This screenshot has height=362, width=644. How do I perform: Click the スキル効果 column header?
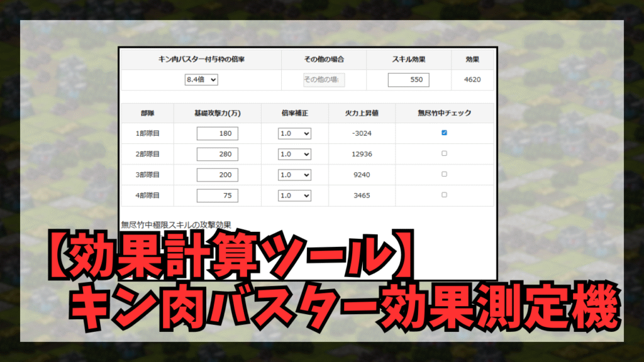[x=409, y=59]
